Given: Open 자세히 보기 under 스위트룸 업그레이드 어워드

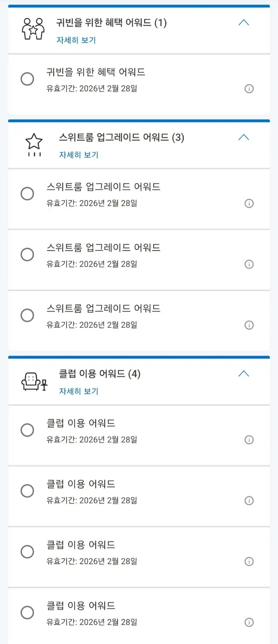Looking at the screenshot, I should [x=79, y=155].
